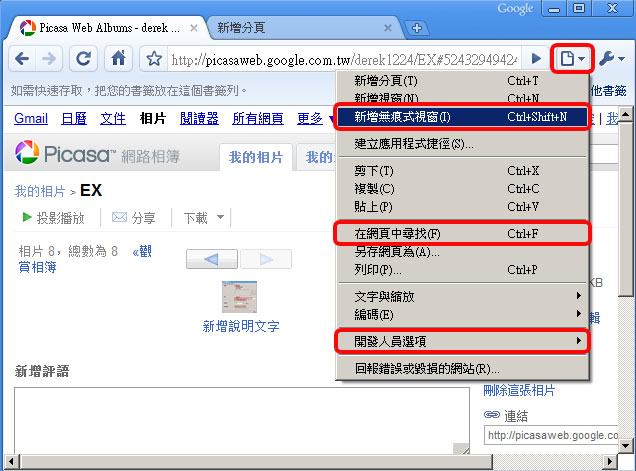The image size is (636, 471).
Task: Select the 我的相片 page tab
Action: tap(256, 157)
